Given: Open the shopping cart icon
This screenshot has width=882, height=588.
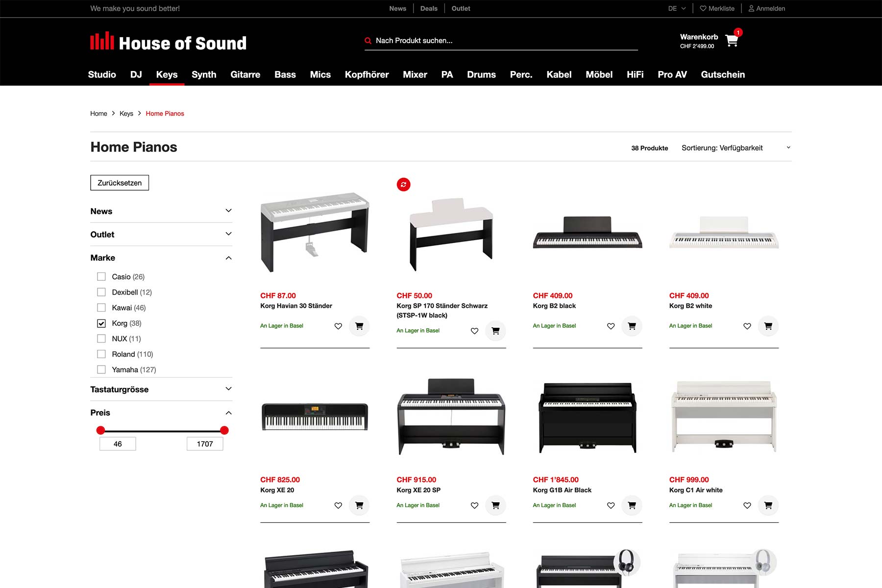Looking at the screenshot, I should (x=732, y=41).
